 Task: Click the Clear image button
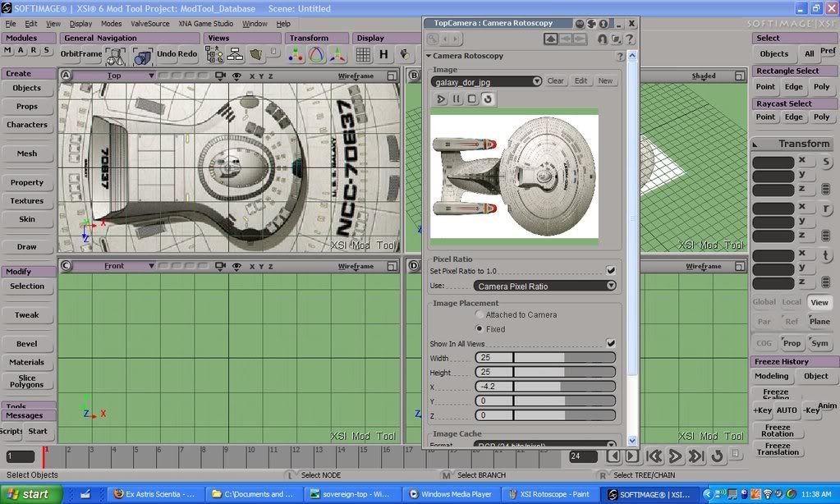click(555, 81)
